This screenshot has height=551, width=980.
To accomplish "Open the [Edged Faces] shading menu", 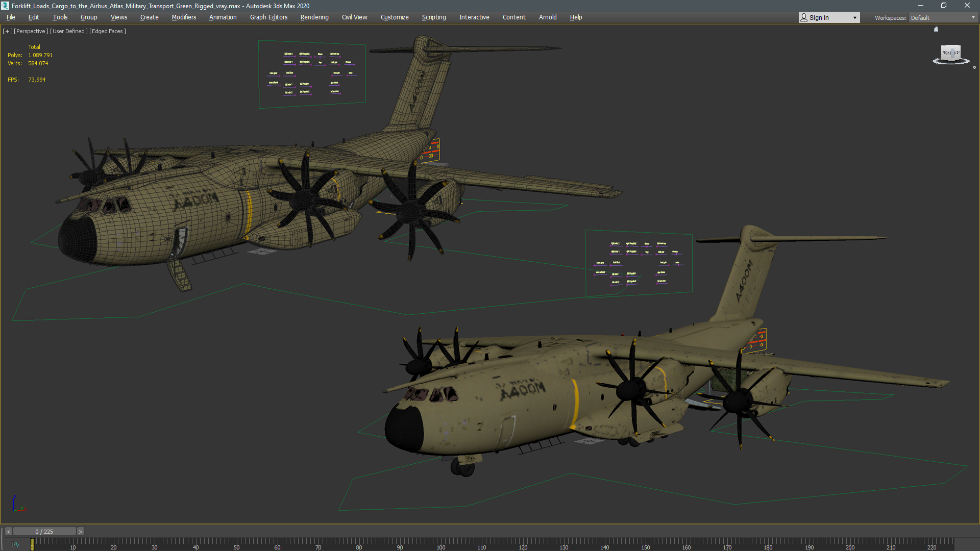I will click(x=108, y=31).
